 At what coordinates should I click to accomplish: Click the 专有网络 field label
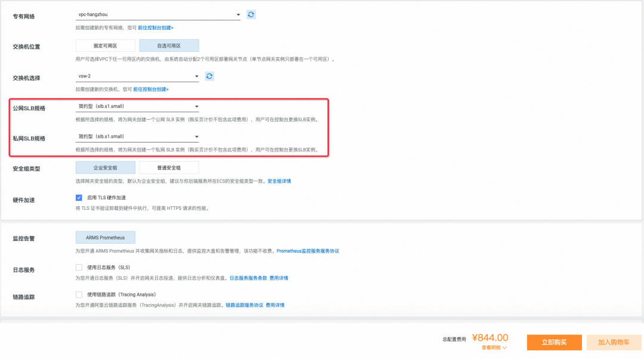click(x=24, y=17)
